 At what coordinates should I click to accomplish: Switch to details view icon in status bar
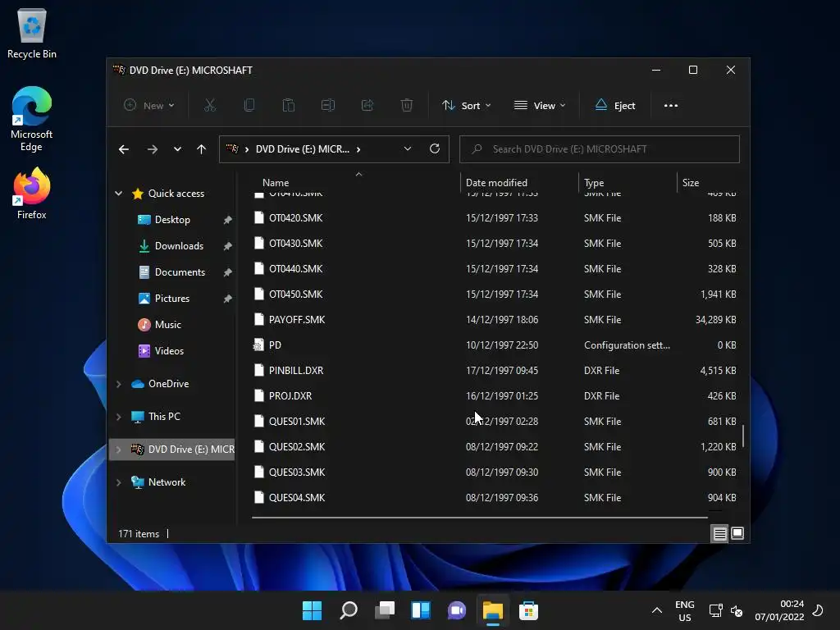[719, 533]
